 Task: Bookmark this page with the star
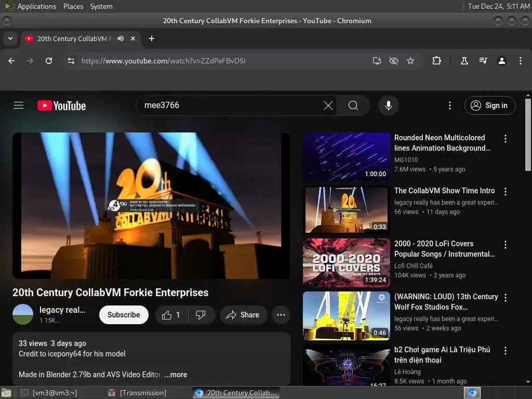[410, 61]
